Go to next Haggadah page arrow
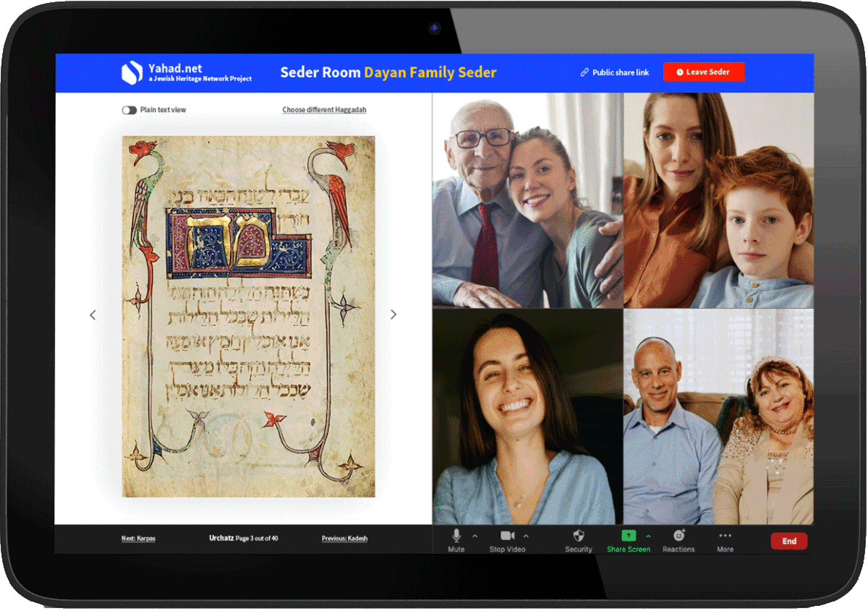 pyautogui.click(x=393, y=315)
